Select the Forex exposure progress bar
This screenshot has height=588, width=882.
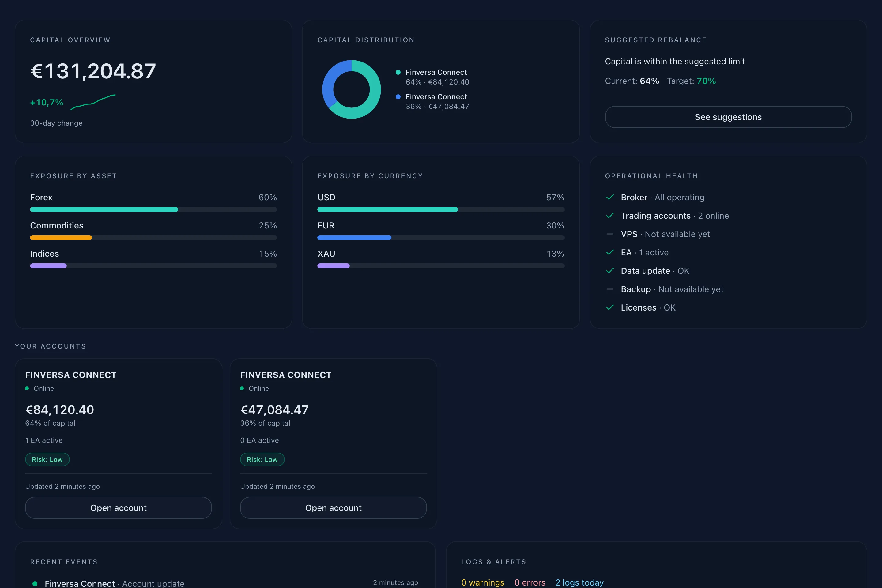[x=153, y=209]
